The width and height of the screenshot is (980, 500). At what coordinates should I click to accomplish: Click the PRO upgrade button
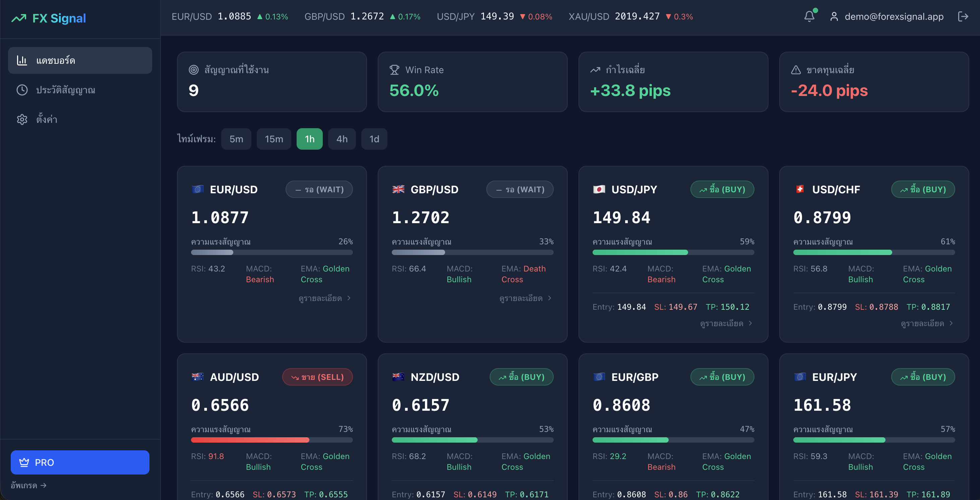point(80,462)
